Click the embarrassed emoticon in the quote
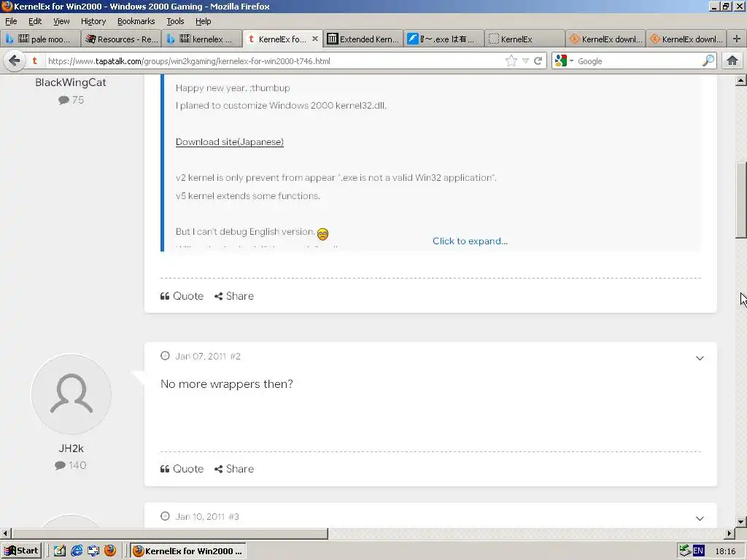This screenshot has height=560, width=747. 322,234
